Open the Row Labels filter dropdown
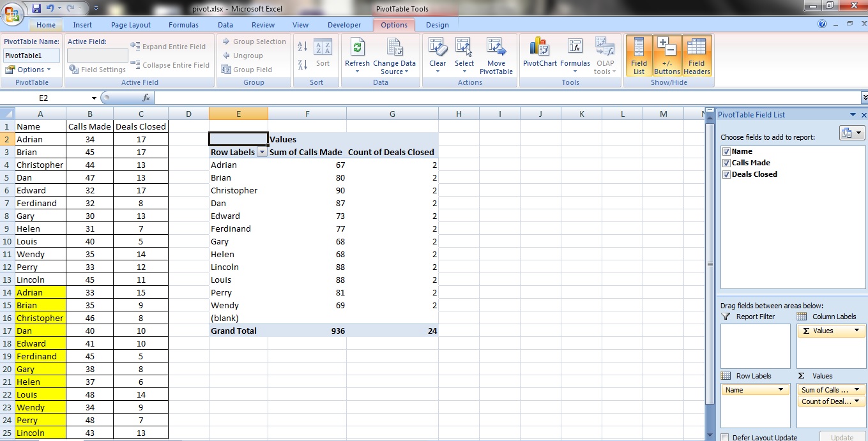Viewport: 868px width, 441px height. (261, 152)
